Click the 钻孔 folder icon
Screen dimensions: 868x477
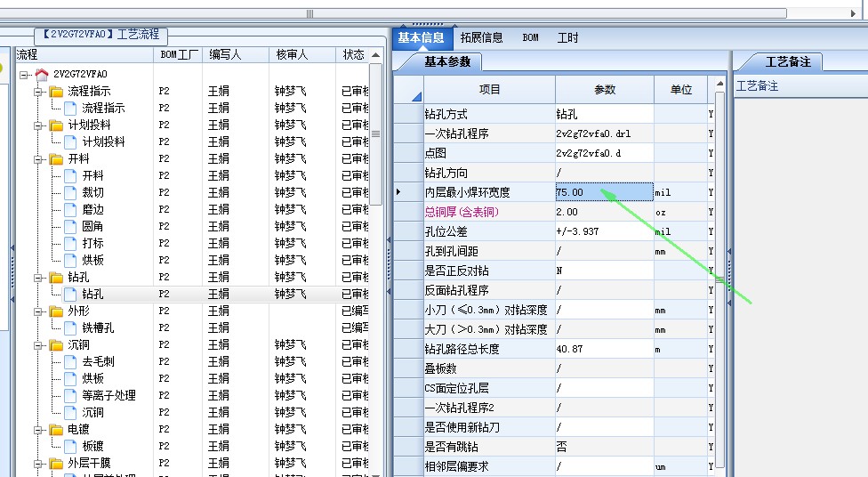pyautogui.click(x=56, y=277)
